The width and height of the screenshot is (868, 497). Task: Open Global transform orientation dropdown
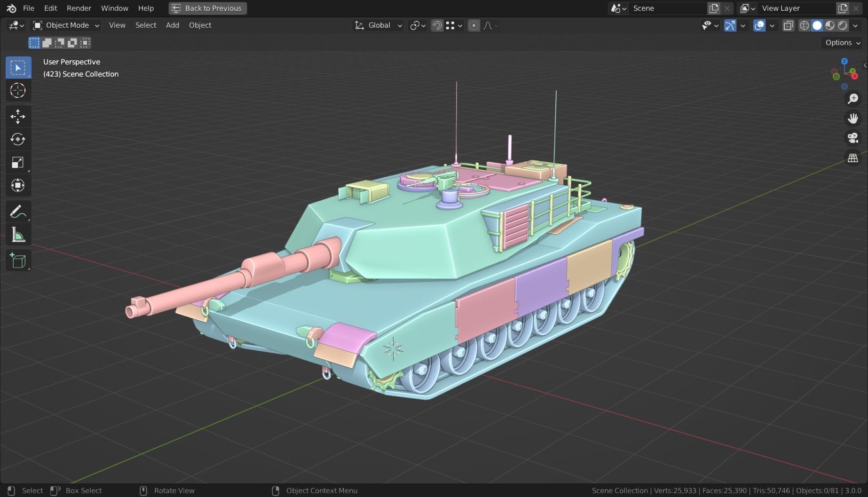[x=379, y=25]
